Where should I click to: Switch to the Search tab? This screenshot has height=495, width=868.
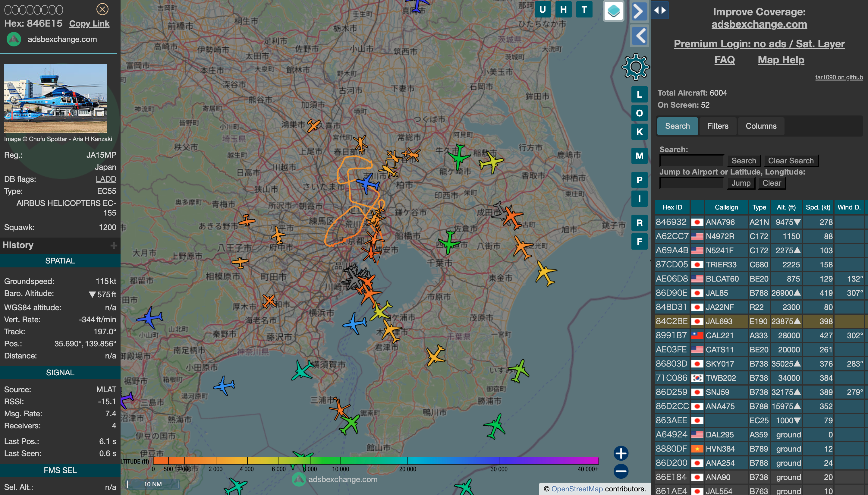tap(677, 126)
